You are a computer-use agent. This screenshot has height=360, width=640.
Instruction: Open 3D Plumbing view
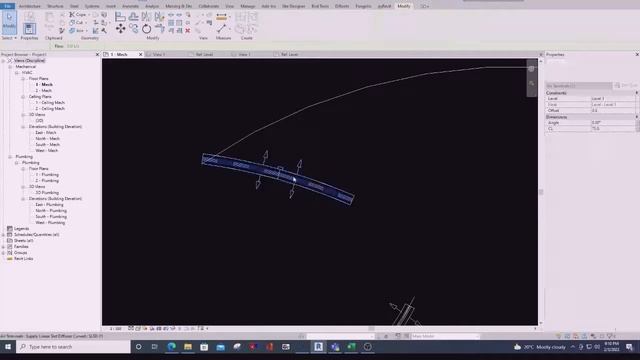coord(47,193)
